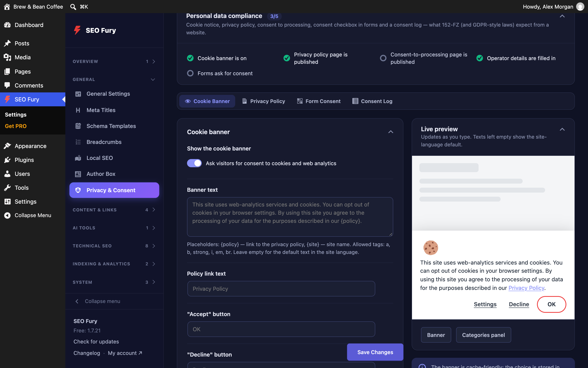Image resolution: width=588 pixels, height=368 pixels.
Task: Click the Consent-to-processing page status circle
Action: click(x=383, y=58)
